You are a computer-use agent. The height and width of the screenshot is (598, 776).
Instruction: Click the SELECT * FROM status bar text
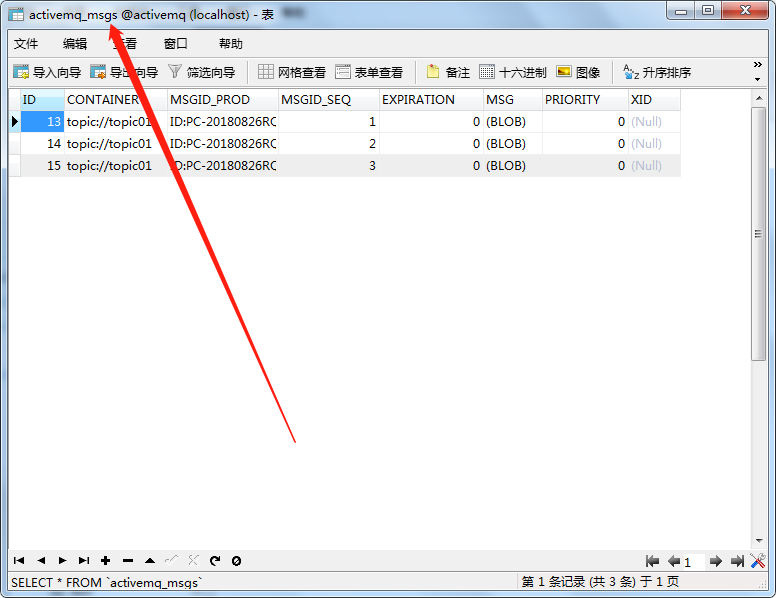click(x=107, y=582)
